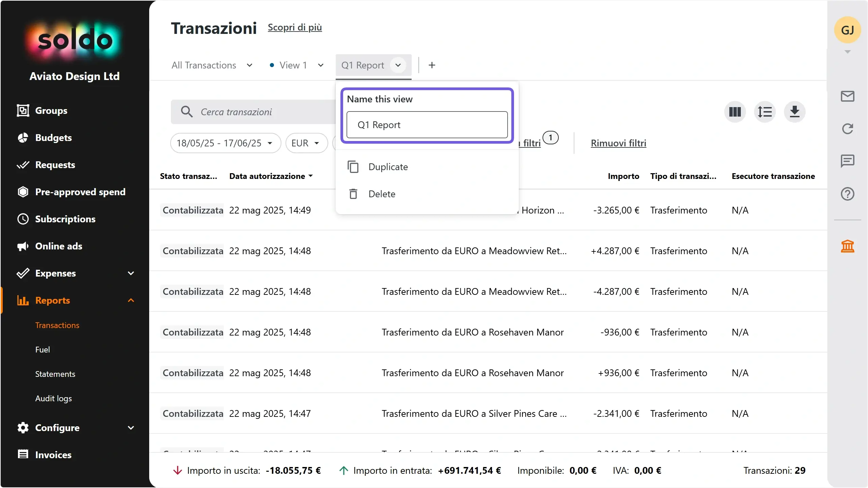Click the Name this view text field
The image size is (868, 488).
click(427, 125)
